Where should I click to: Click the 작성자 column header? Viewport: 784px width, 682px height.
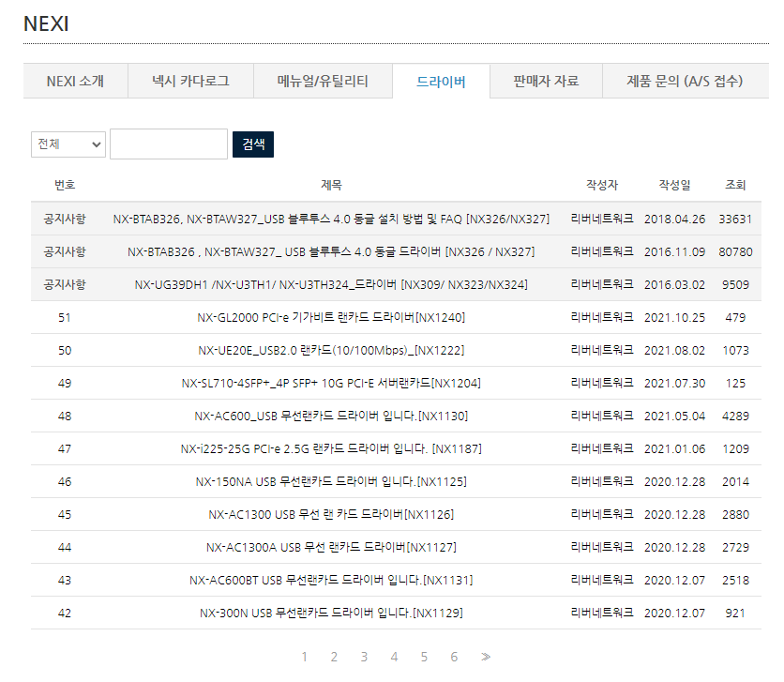(x=602, y=185)
